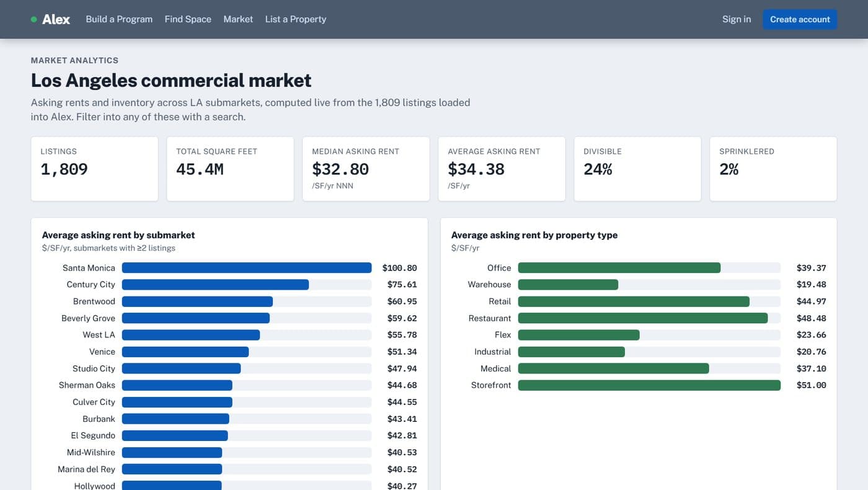Screen dimensions: 868x490
Task: Click the Mid-Wilshire label
Action: point(91,452)
